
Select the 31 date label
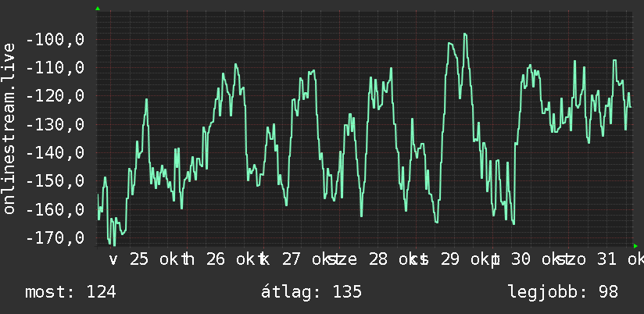[607, 260]
